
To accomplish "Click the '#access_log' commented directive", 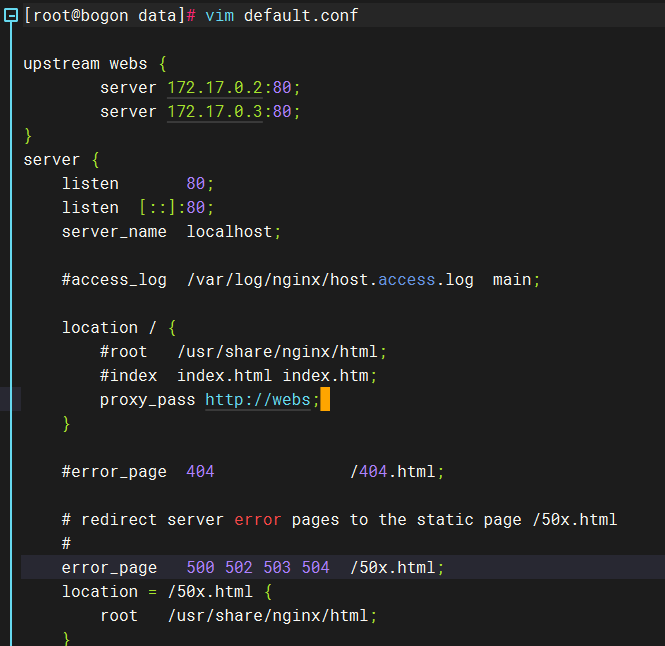I will pos(114,280).
